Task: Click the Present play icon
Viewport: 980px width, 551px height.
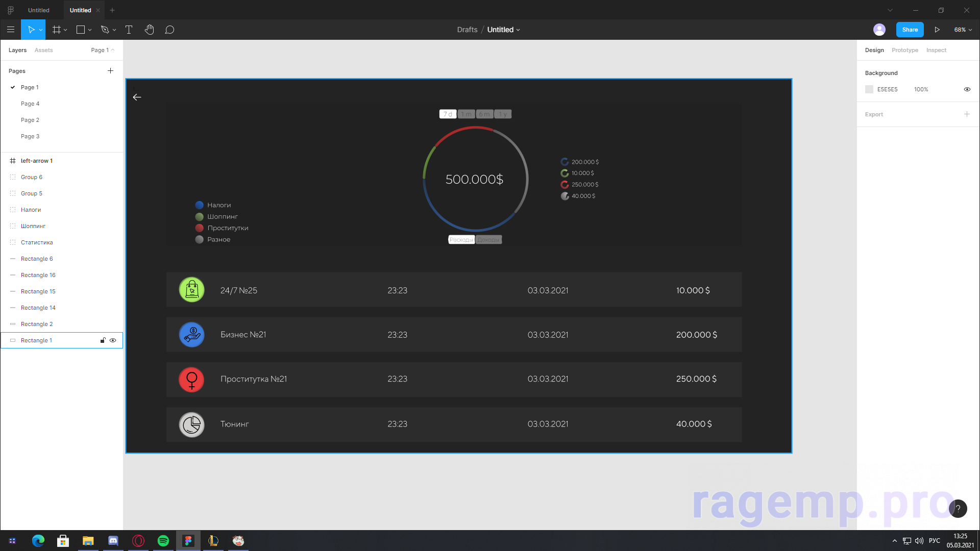Action: click(x=937, y=30)
